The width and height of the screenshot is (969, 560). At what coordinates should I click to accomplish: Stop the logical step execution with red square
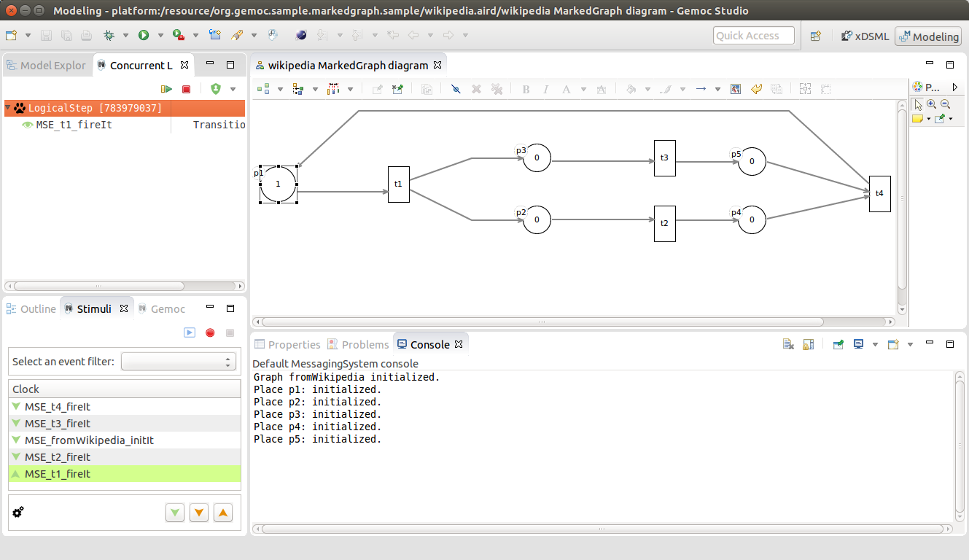coord(186,89)
